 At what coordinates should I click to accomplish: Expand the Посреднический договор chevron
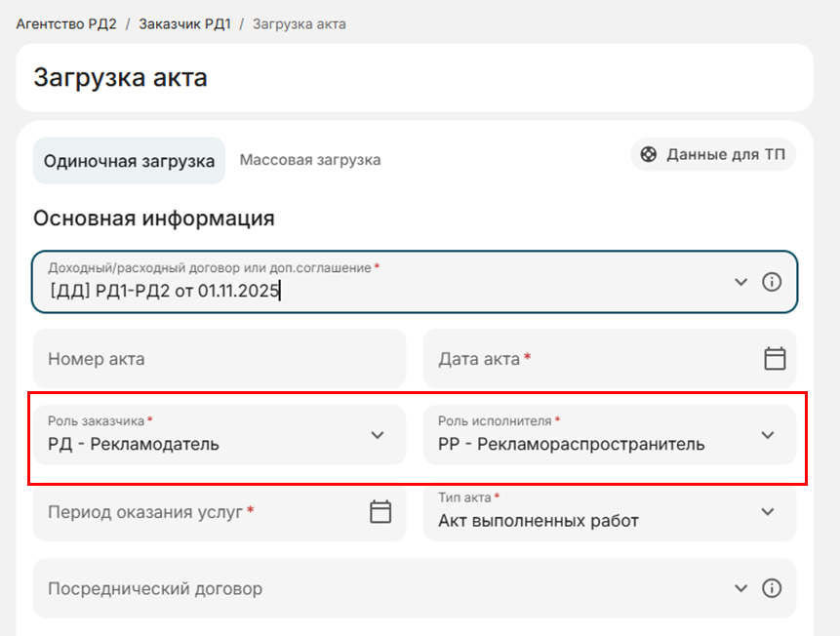coord(740,588)
